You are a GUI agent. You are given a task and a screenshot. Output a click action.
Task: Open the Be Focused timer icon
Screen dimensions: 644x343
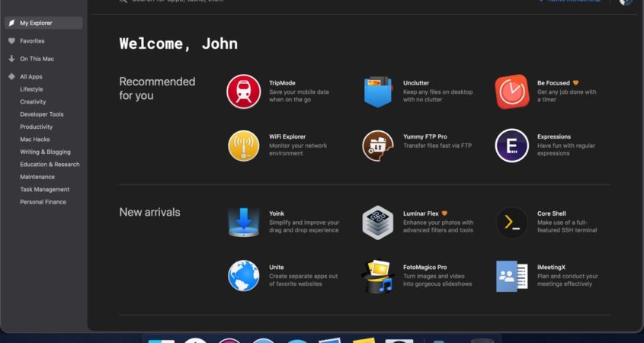pos(511,92)
